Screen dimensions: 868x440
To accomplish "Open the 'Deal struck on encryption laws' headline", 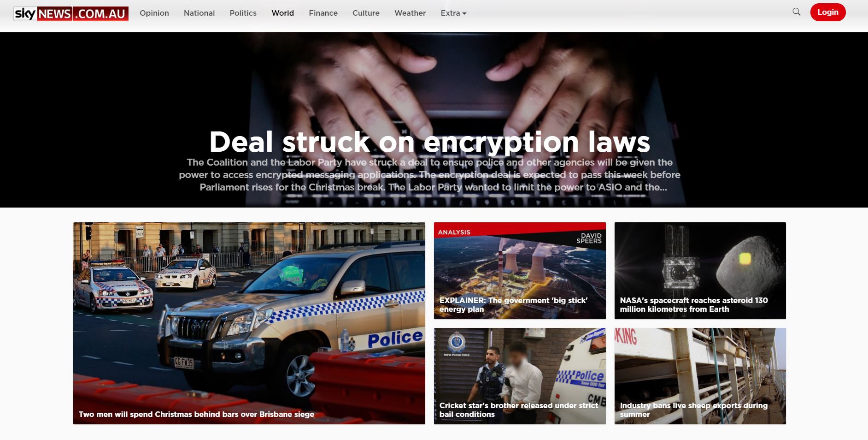I will point(429,142).
